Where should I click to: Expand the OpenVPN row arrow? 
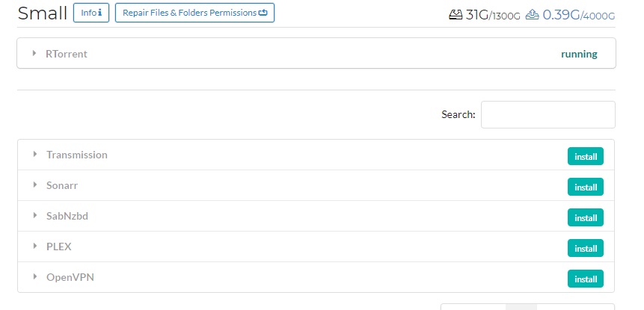(35, 277)
